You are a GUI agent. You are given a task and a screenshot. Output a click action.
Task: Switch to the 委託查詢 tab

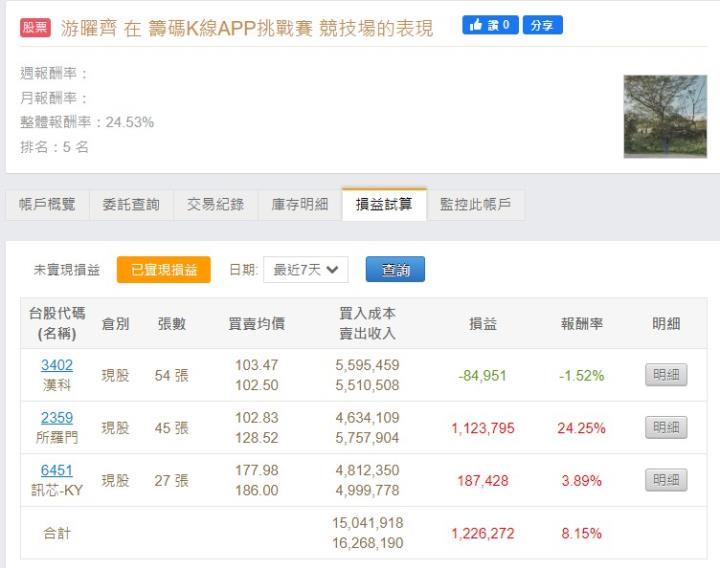click(131, 204)
